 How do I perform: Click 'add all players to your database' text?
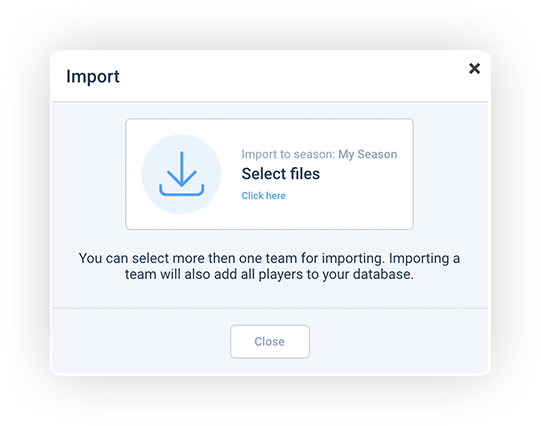pyautogui.click(x=313, y=275)
